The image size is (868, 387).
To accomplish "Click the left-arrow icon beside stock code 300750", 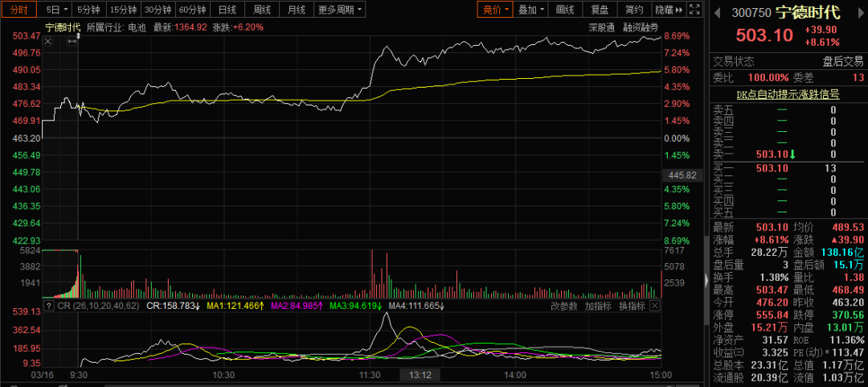I will pyautogui.click(x=716, y=11).
